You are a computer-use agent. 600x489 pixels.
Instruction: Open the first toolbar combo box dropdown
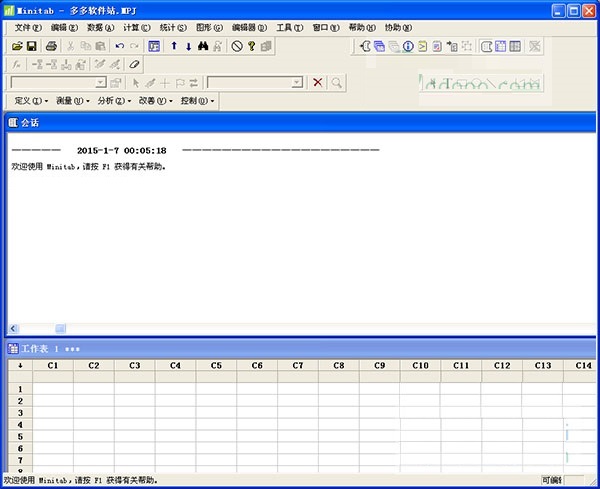tap(100, 82)
